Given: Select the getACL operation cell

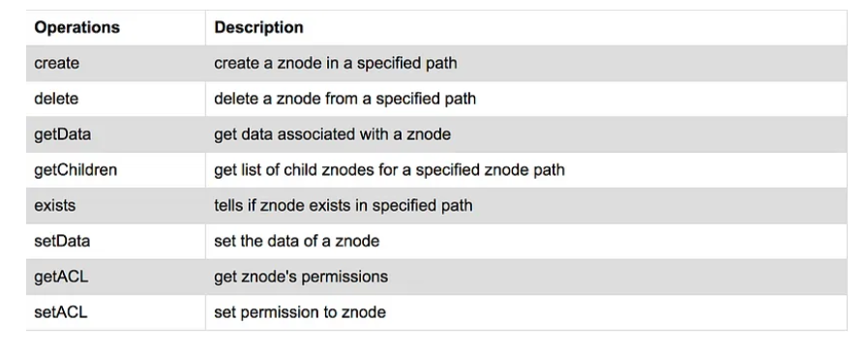Looking at the screenshot, I should (x=115, y=277).
